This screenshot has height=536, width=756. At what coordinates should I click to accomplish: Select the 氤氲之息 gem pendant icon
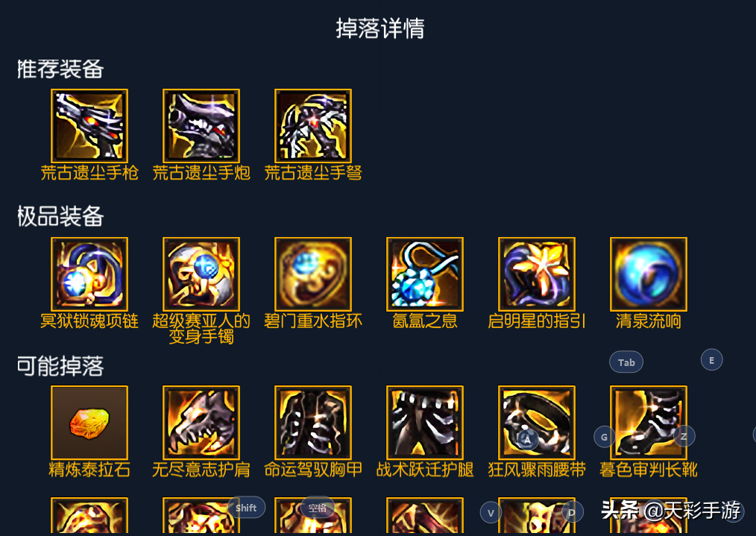pyautogui.click(x=425, y=274)
